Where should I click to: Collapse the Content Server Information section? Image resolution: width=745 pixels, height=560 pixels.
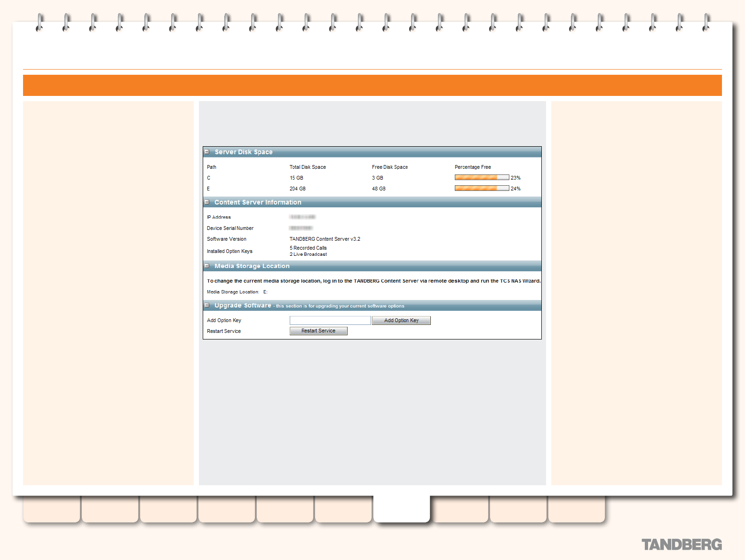[206, 202]
